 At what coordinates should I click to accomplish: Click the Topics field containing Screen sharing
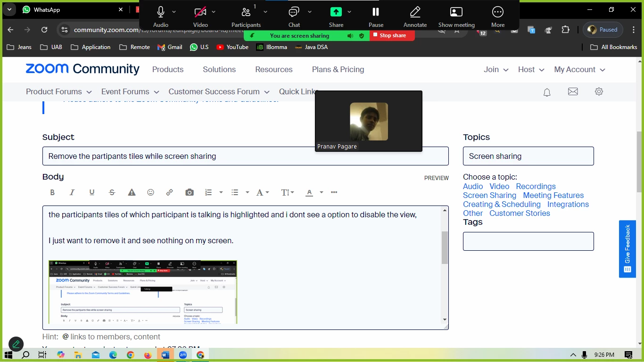point(528,156)
